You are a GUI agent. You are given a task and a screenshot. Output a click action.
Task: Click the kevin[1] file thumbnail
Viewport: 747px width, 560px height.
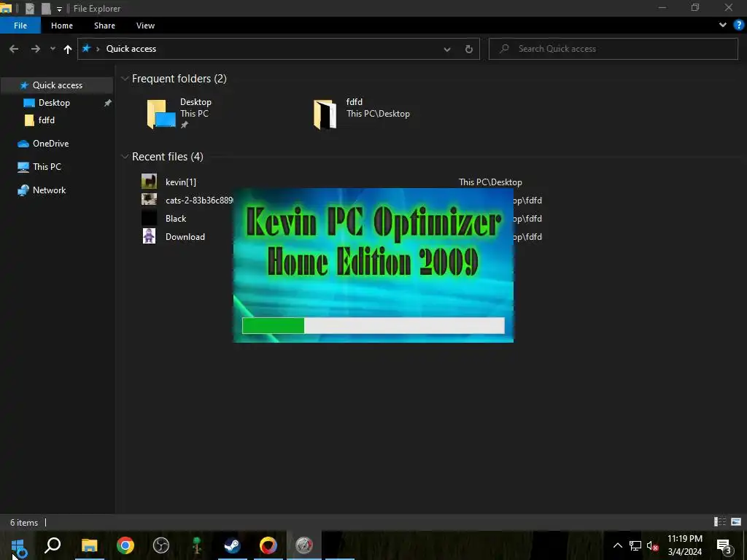(149, 182)
